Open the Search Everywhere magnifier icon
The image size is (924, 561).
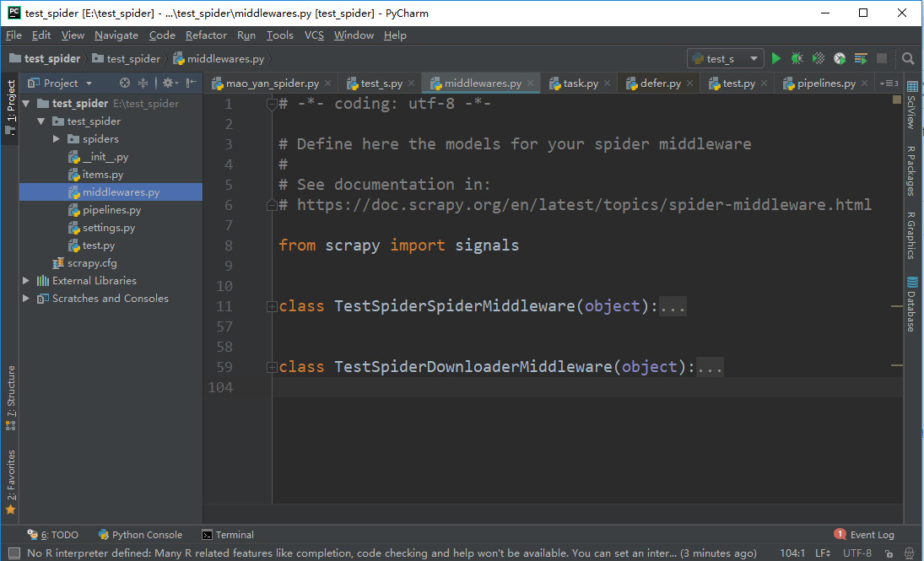(x=907, y=58)
